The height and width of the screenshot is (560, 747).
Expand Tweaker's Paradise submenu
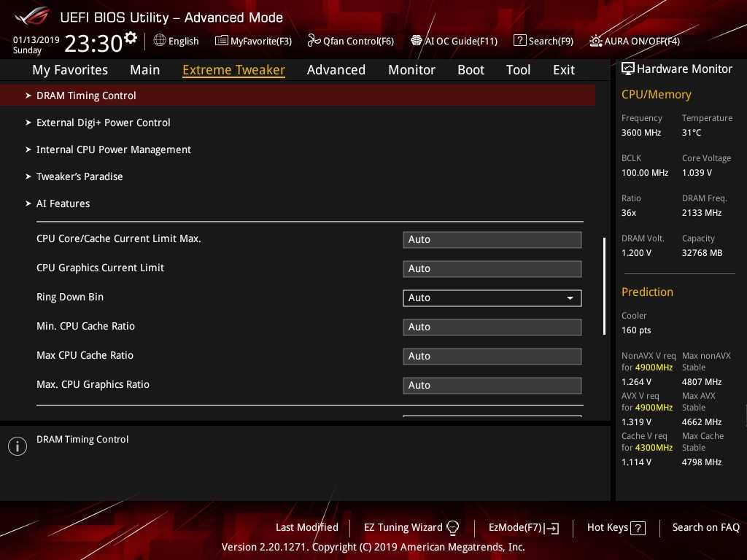coord(80,176)
